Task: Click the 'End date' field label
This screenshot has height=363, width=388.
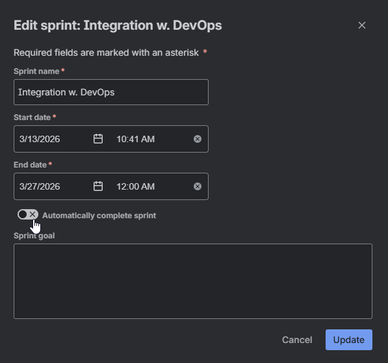Action: [x=30, y=165]
